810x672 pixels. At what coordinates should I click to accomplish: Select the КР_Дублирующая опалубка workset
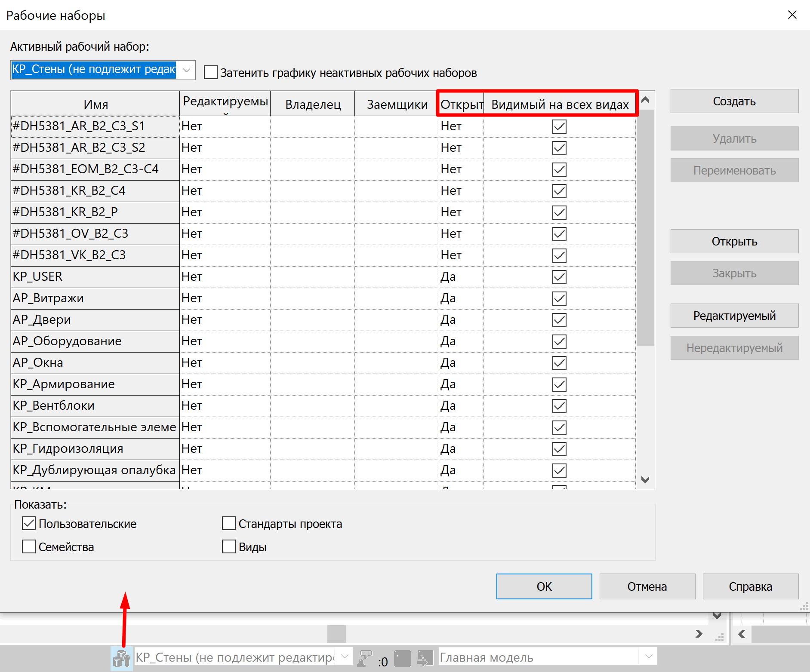95,470
